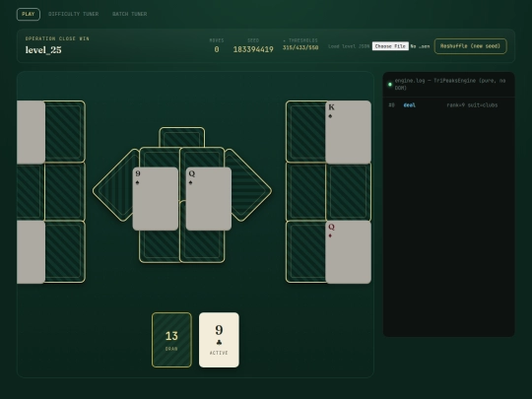
Task: Click the level_25 title
Action: click(x=43, y=50)
